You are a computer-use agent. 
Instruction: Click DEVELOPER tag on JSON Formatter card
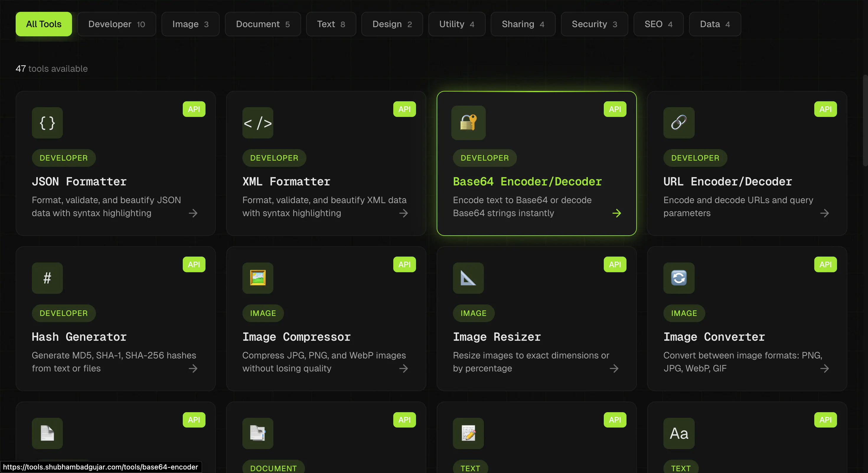64,158
